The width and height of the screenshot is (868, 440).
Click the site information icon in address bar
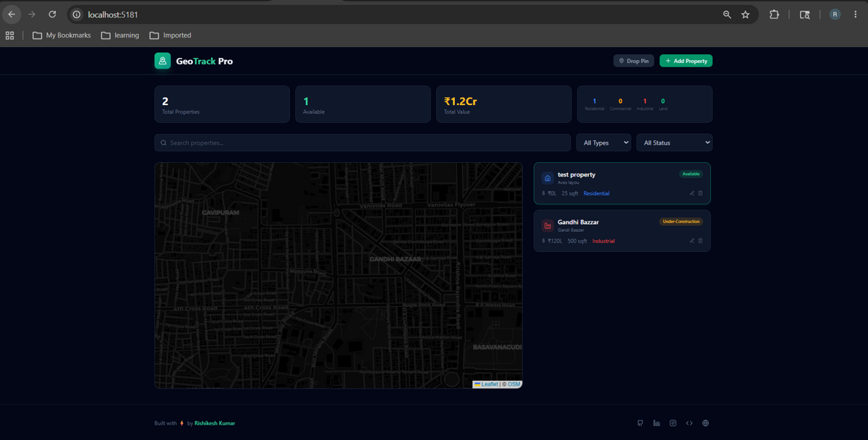point(77,14)
